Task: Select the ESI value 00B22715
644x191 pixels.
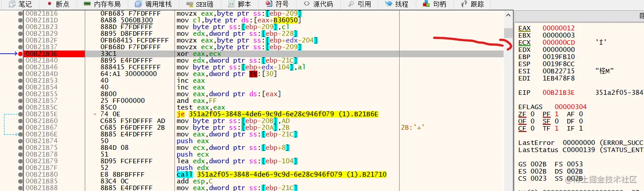Action: click(x=558, y=71)
